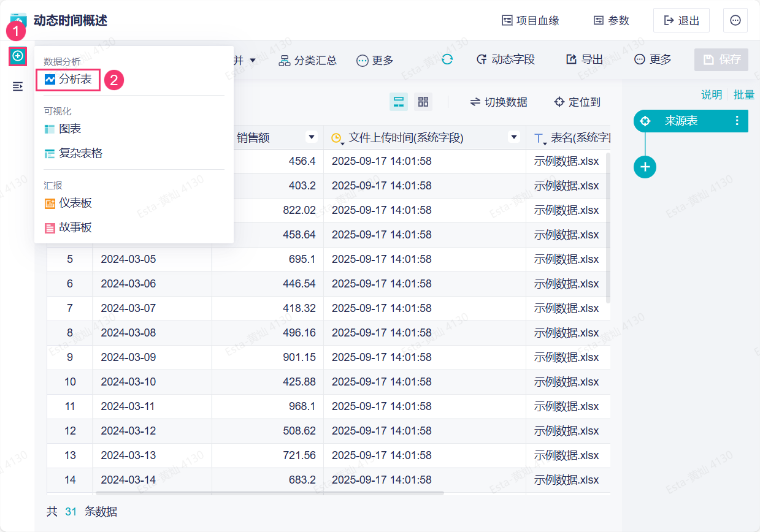
Task: Switch to grid card view toggle
Action: pos(423,102)
